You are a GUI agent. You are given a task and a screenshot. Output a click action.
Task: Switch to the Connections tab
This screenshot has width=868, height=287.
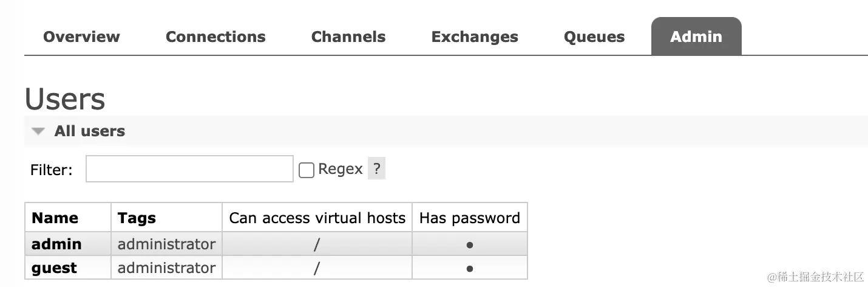(x=215, y=37)
